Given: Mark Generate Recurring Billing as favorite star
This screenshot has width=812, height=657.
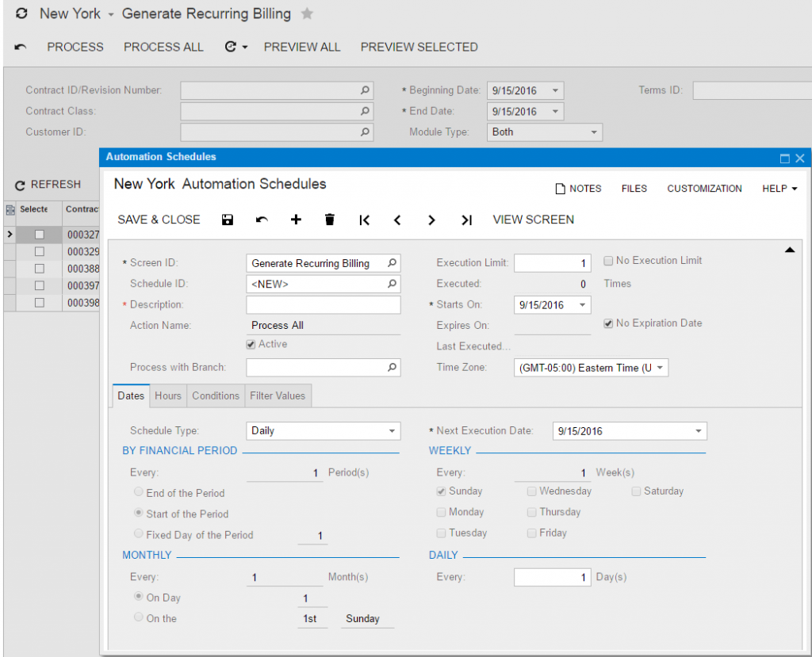Looking at the screenshot, I should click(306, 13).
